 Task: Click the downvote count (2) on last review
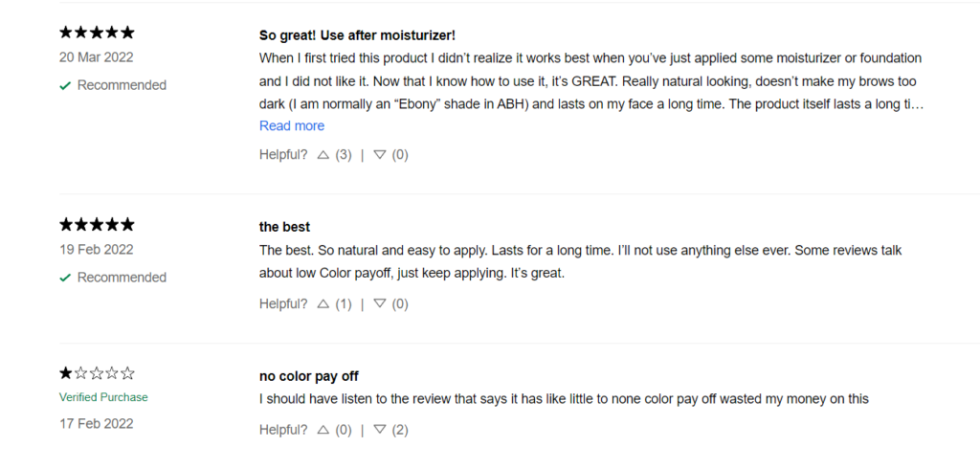point(400,430)
